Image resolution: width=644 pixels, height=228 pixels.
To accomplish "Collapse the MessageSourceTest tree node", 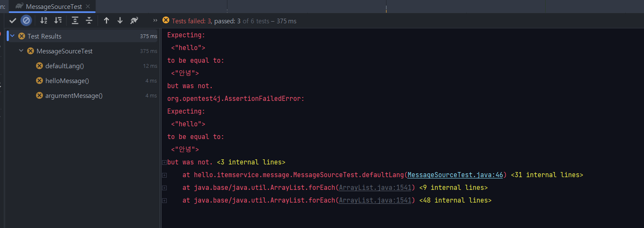I will (x=21, y=51).
